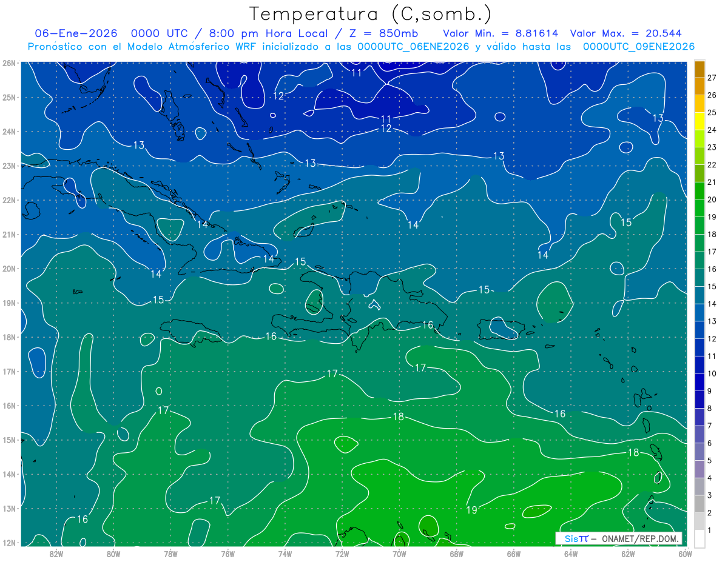Click the '19' contour label on the map
The height and width of the screenshot is (562, 728).
point(471,510)
